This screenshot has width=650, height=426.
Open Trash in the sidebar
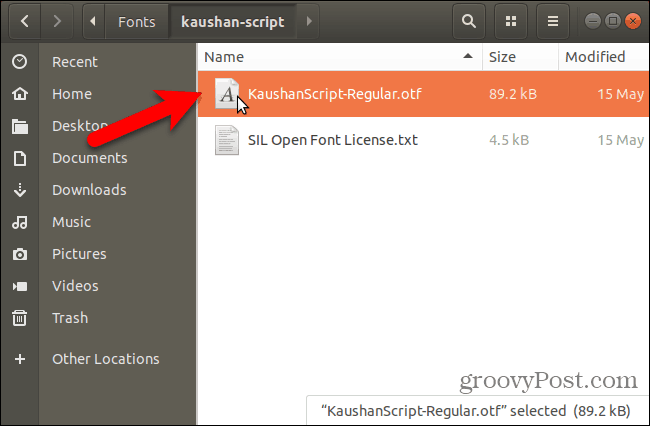[x=70, y=318]
